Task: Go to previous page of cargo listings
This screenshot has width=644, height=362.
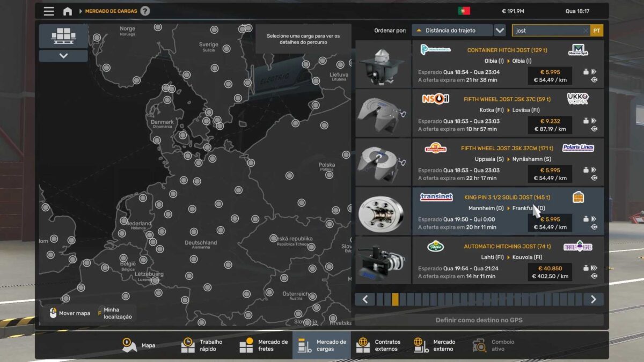Action: point(365,299)
